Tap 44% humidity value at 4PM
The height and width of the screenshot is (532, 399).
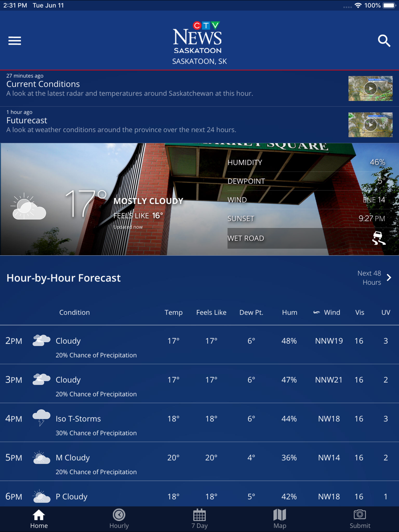click(289, 419)
